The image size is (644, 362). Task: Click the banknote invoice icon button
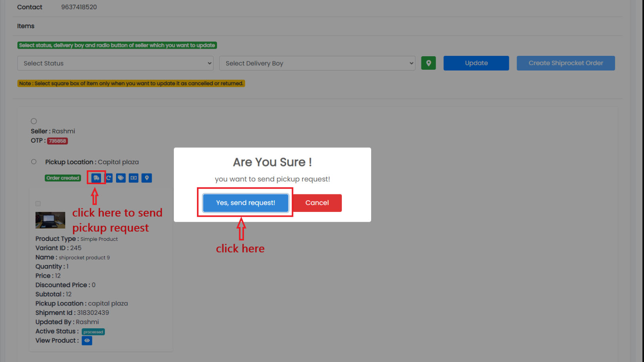pyautogui.click(x=133, y=178)
